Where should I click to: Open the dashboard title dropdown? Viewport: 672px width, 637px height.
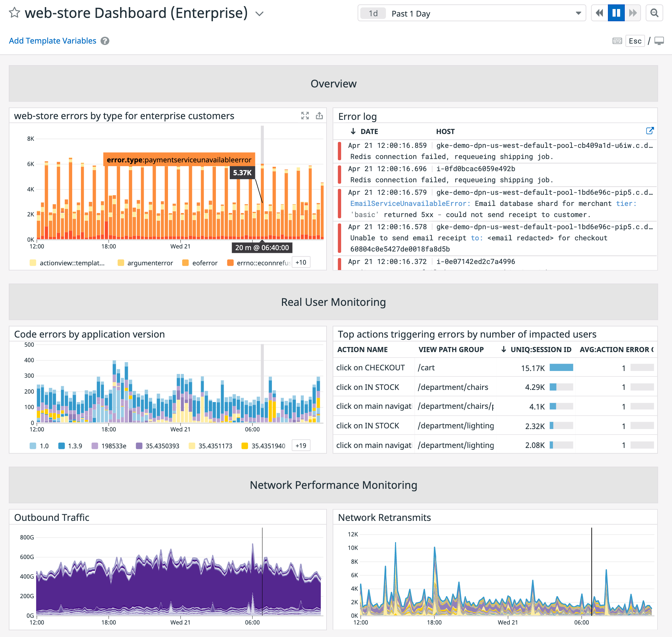259,14
